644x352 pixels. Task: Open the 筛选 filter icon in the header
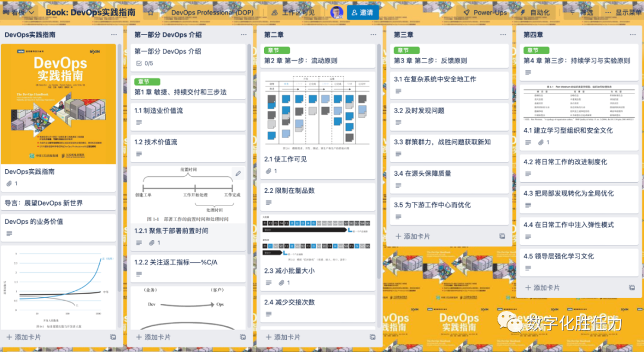pyautogui.click(x=574, y=11)
